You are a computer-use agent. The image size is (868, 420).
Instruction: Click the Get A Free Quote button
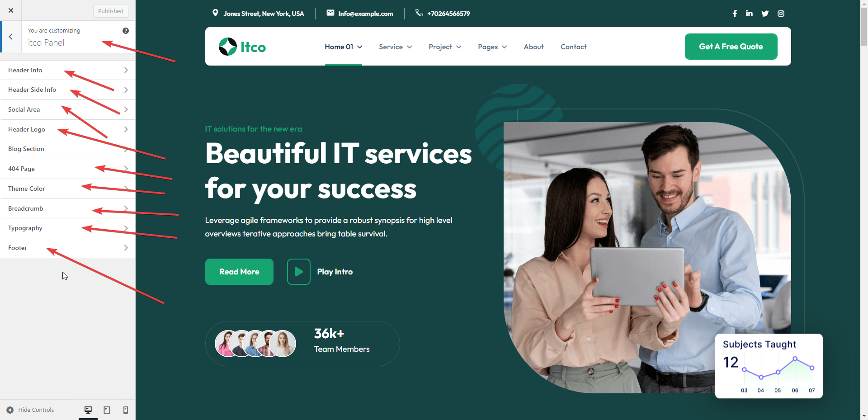731,47
